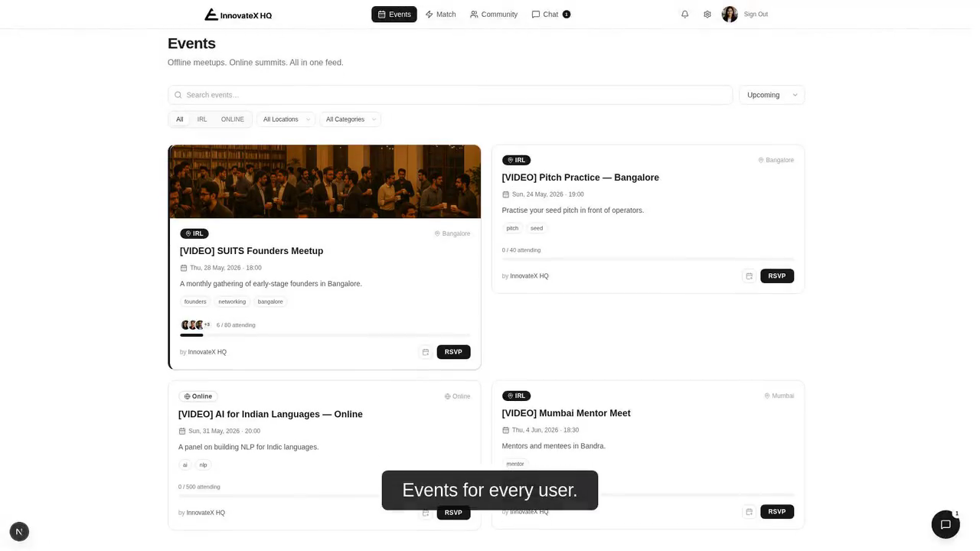This screenshot has width=980, height=551.
Task: Add SUITS Founders Meetup to calendar
Action: pyautogui.click(x=426, y=352)
